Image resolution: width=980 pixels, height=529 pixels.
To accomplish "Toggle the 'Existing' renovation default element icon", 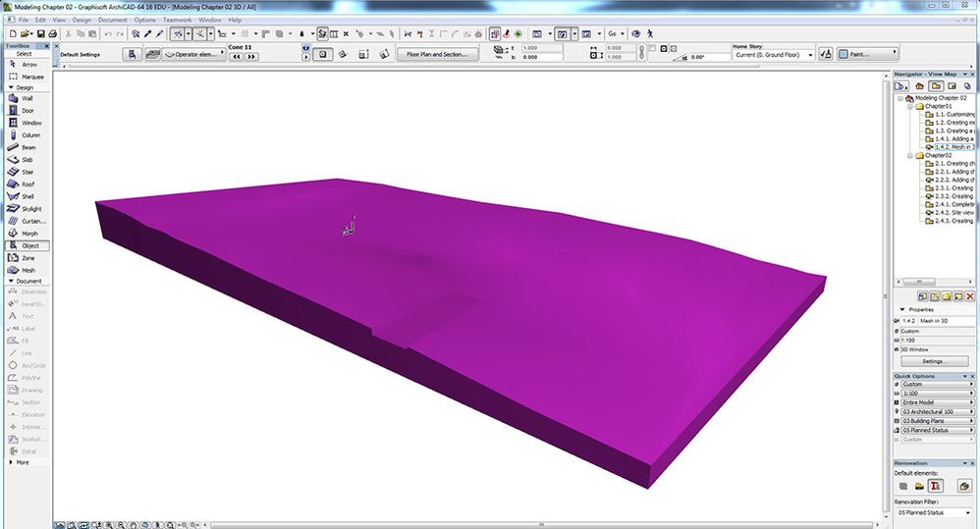I will pos(903,486).
